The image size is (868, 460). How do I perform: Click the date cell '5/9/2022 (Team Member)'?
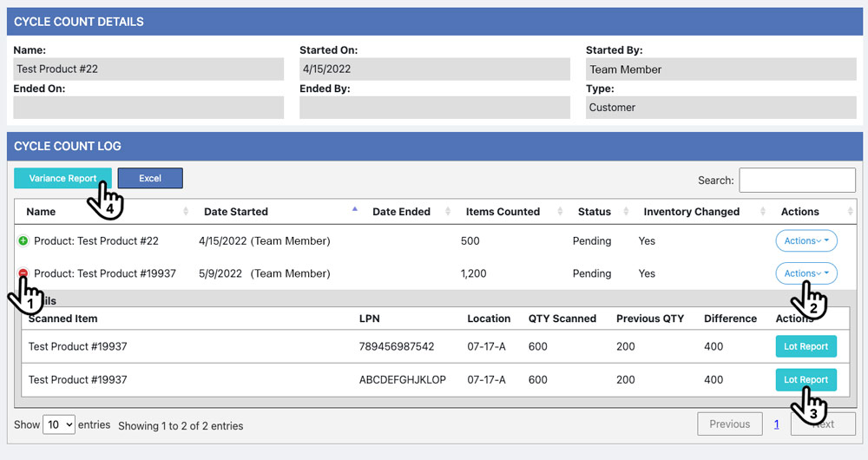tap(265, 273)
